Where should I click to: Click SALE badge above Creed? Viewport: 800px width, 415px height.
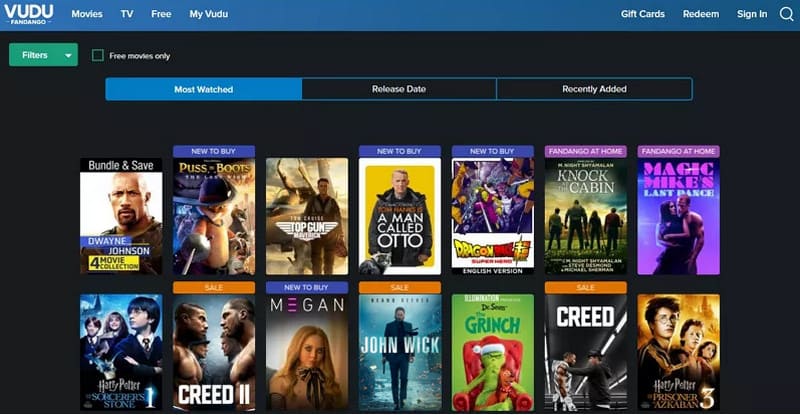click(x=586, y=287)
